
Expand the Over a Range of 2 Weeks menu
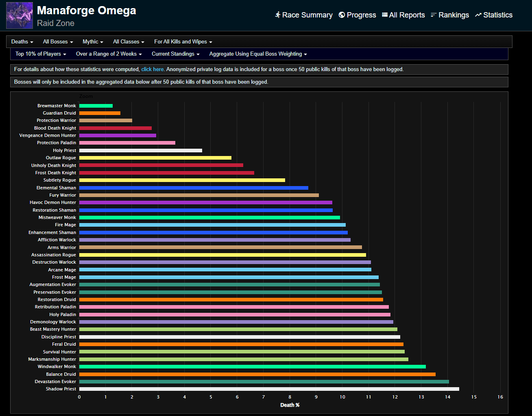pyautogui.click(x=109, y=54)
